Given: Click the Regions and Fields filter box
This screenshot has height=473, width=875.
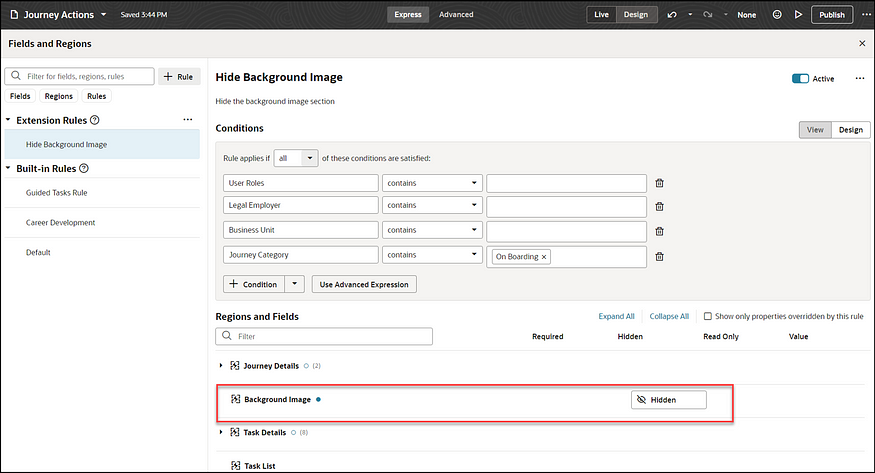Looking at the screenshot, I should 324,337.
